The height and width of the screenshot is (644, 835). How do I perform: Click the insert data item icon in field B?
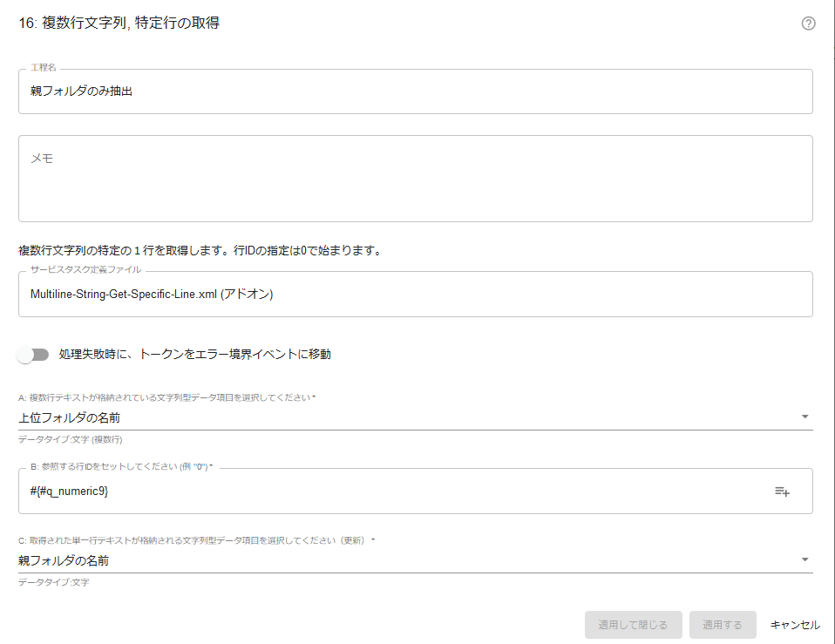(782, 491)
